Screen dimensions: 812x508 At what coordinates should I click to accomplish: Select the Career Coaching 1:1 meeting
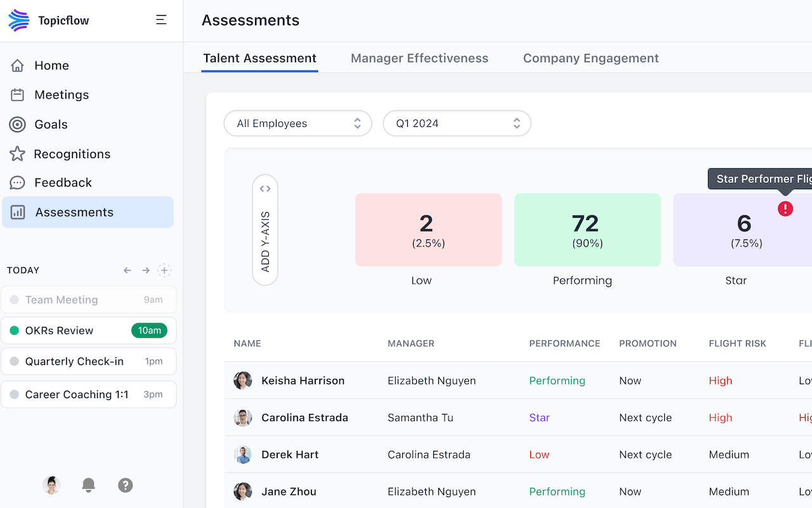[88, 394]
